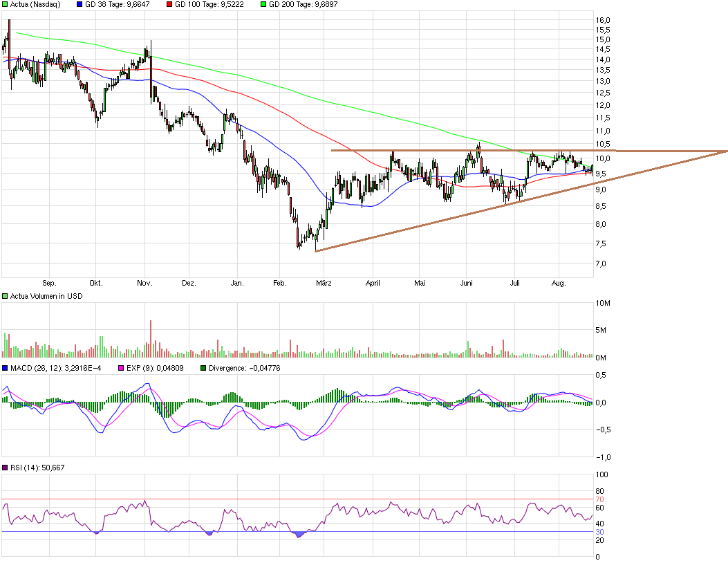
Task: Click the "März" month label on the axis
Action: [323, 283]
